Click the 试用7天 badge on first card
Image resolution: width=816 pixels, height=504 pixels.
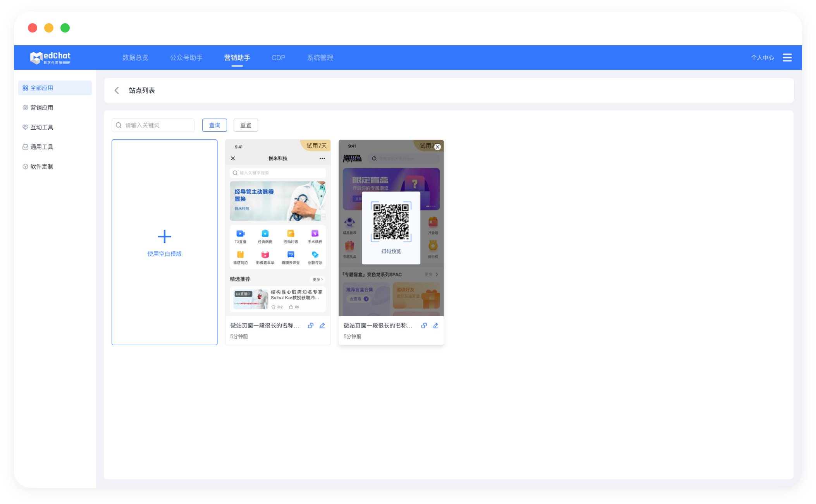coord(315,146)
